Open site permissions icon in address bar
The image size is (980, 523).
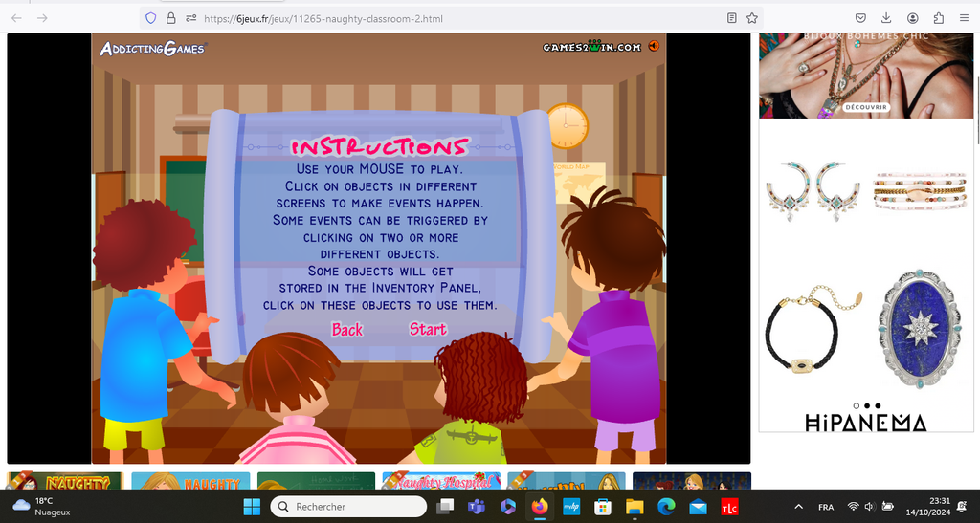[x=191, y=18]
